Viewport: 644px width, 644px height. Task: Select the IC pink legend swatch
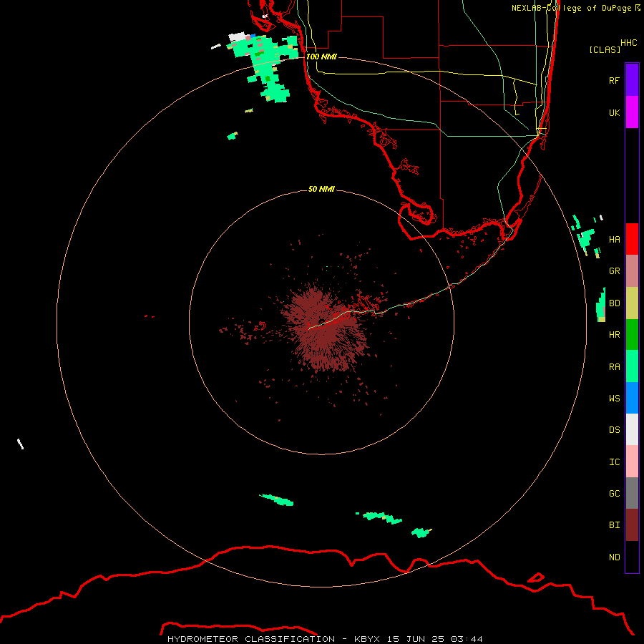[x=632, y=462]
